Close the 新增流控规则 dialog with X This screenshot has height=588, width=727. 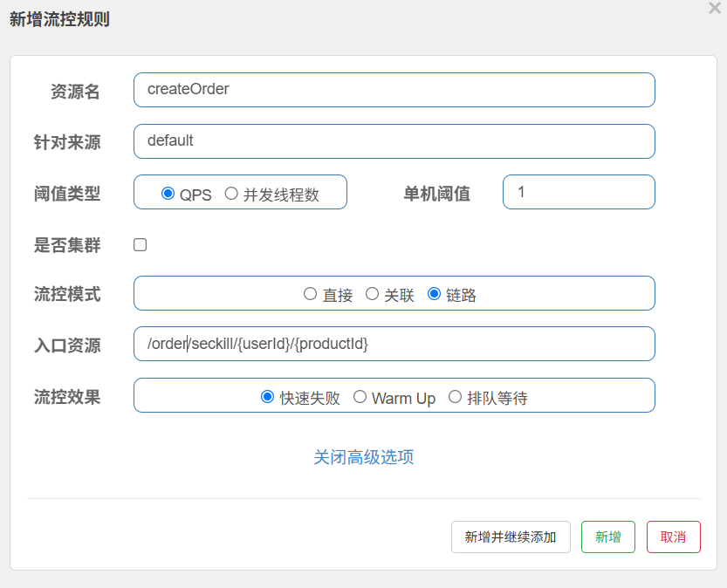click(x=714, y=8)
